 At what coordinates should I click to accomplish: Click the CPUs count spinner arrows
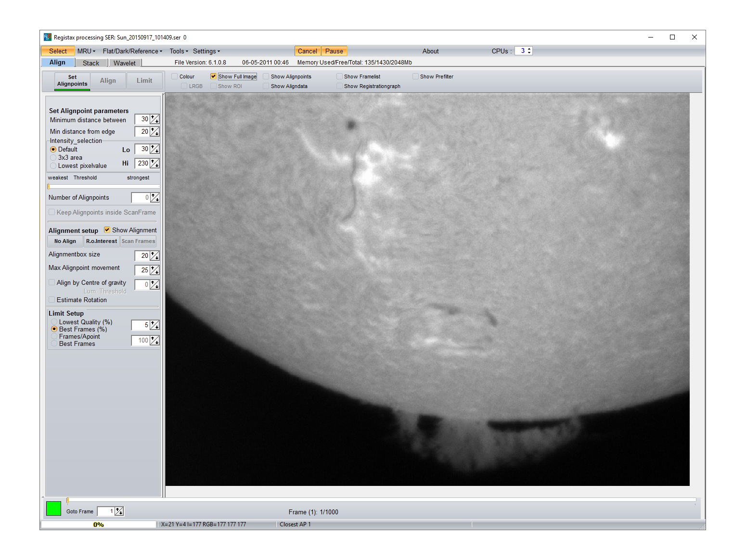(x=529, y=51)
